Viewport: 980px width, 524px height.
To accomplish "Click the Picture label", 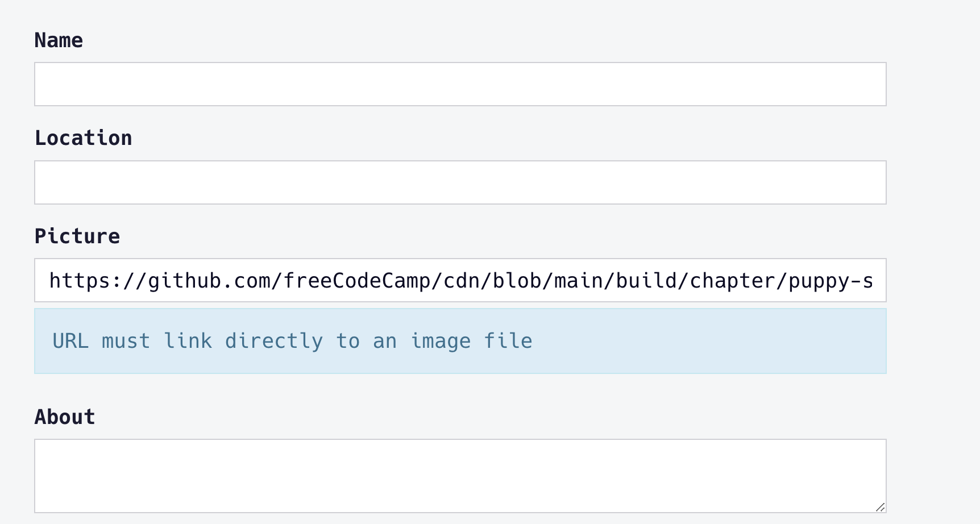I will point(77,235).
